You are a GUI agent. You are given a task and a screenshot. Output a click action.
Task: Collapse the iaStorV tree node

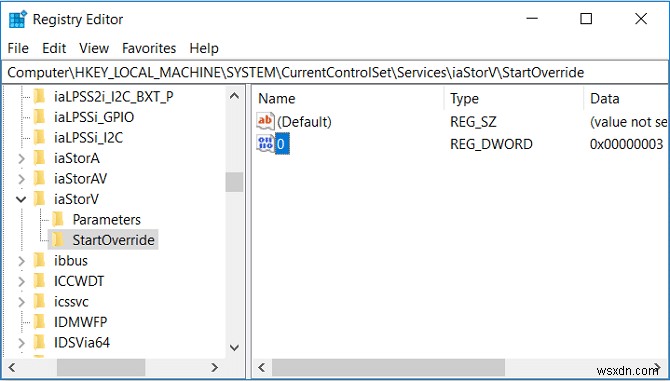21,199
